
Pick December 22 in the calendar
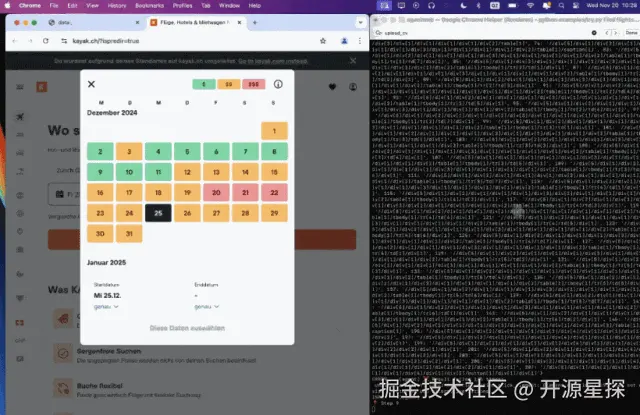tap(274, 192)
